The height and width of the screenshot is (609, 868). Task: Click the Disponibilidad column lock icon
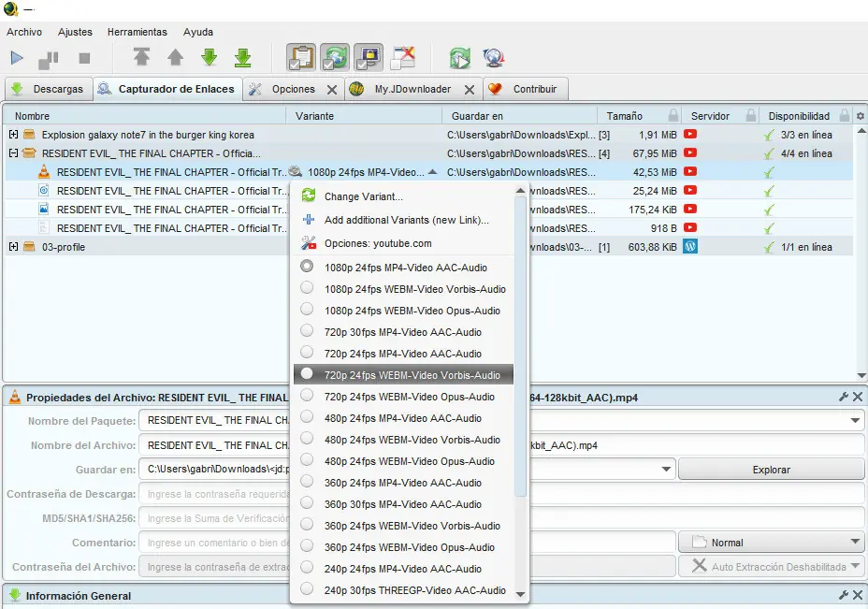coord(845,116)
